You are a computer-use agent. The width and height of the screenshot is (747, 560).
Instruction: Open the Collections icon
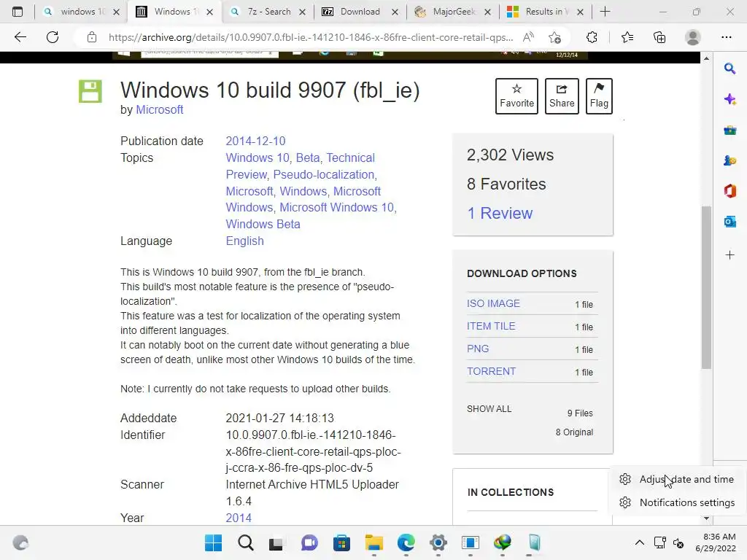[x=659, y=37]
